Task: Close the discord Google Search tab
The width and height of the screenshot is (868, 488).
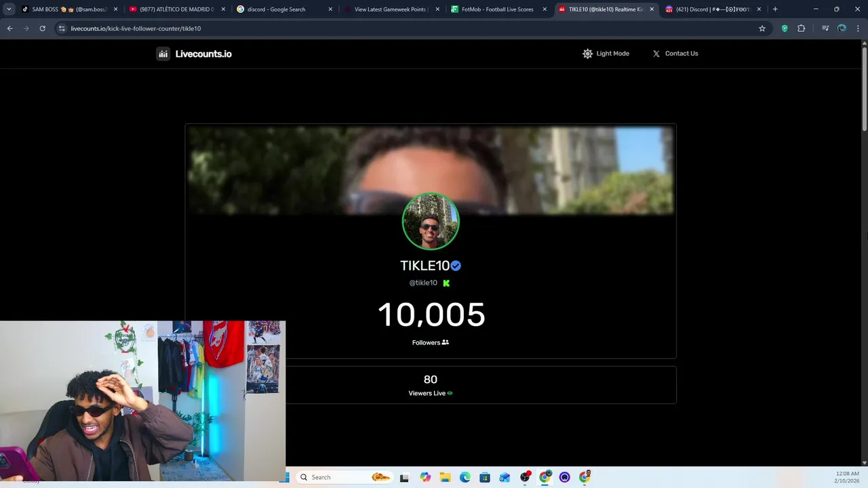Action: (330, 9)
